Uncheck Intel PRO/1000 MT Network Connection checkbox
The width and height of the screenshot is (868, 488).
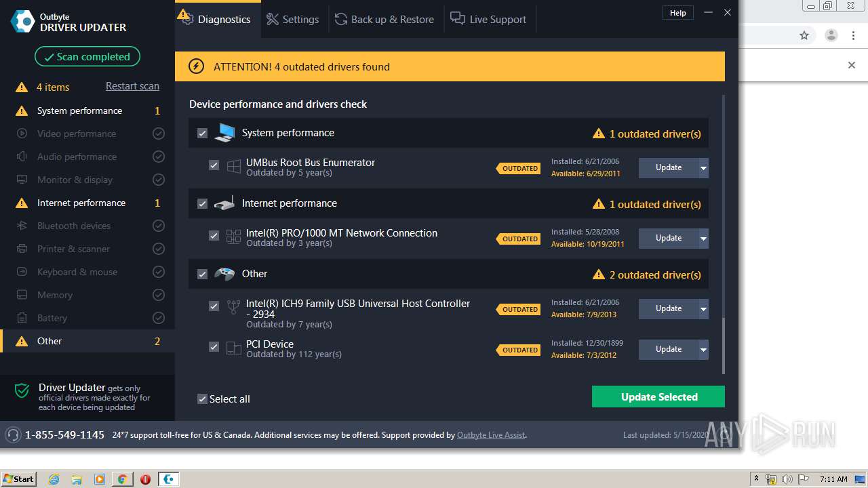pos(214,236)
